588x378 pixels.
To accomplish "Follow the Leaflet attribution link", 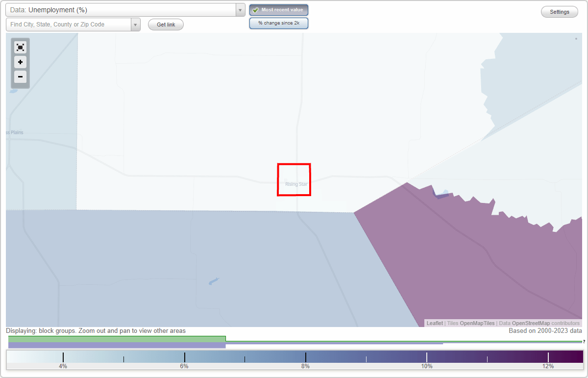I will click(435, 323).
